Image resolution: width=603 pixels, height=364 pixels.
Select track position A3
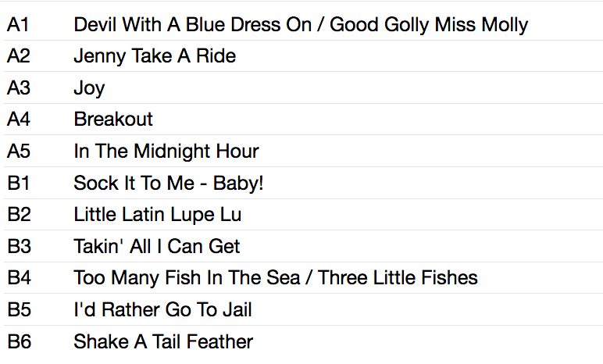19,88
